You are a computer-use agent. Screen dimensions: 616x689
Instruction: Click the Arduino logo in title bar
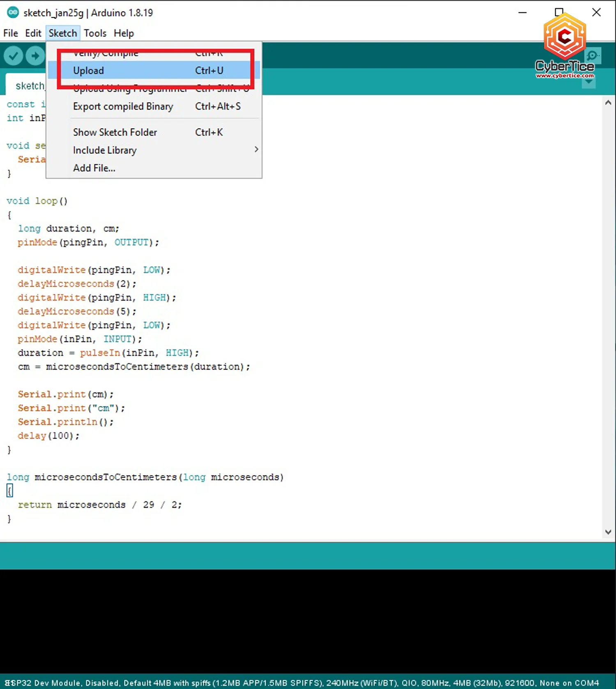pyautogui.click(x=13, y=13)
